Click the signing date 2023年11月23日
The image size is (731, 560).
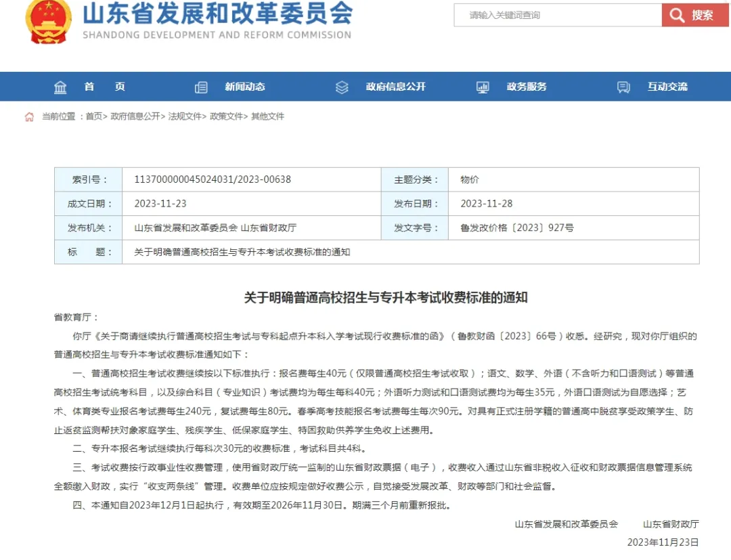point(663,542)
